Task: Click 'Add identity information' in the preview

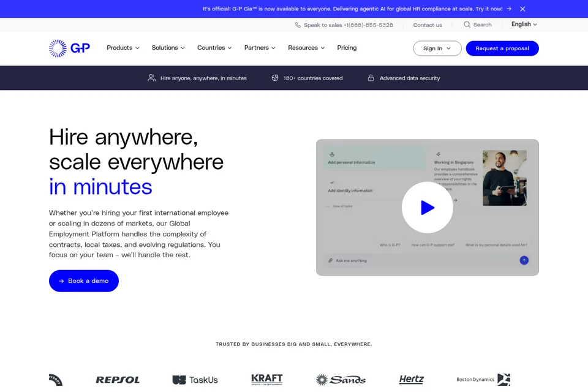Action: pyautogui.click(x=350, y=190)
